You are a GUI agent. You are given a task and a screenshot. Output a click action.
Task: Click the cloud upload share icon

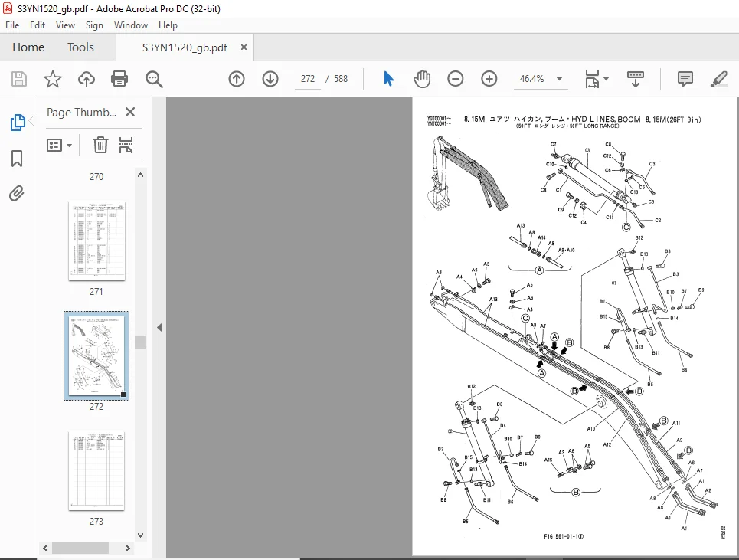tap(87, 79)
